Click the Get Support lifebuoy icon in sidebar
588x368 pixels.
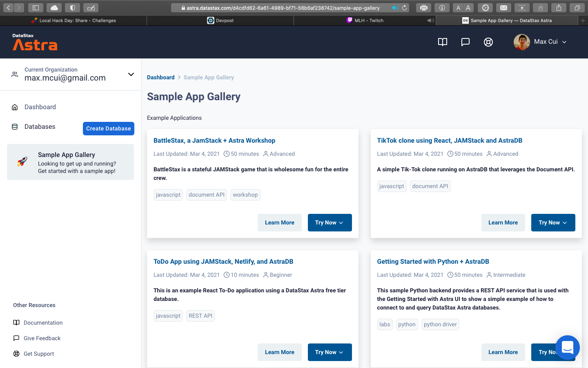pos(16,354)
